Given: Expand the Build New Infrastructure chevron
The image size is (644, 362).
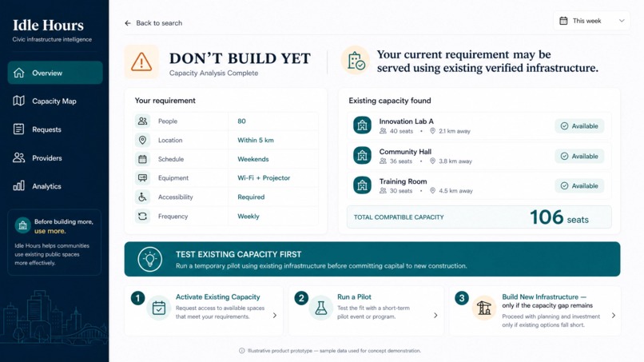Looking at the screenshot, I should tap(613, 316).
